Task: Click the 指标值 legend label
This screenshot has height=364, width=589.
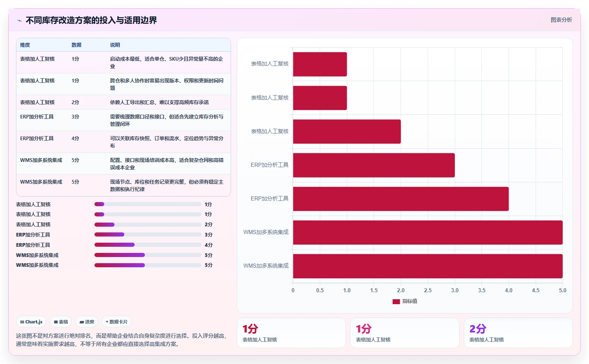Action: pyautogui.click(x=410, y=301)
